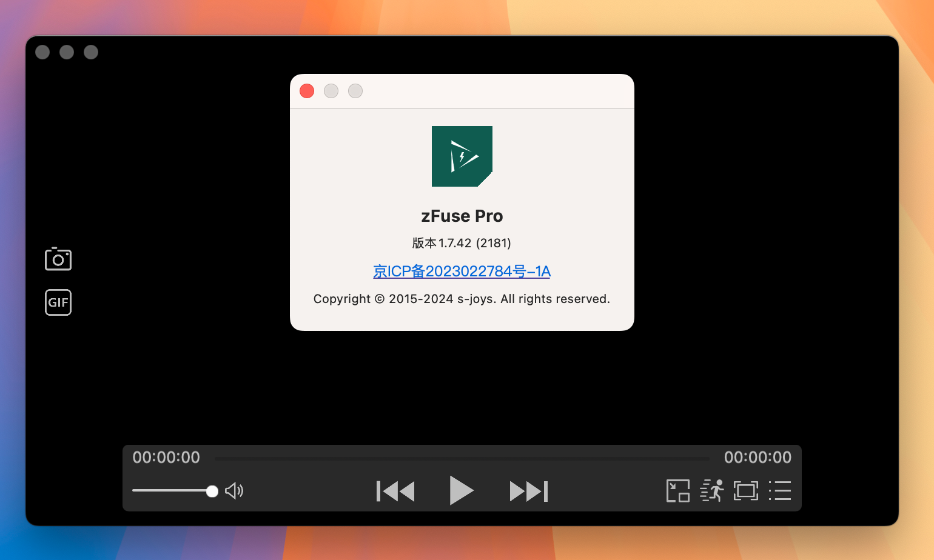Toggle fullscreen mode icon
Screen dimensions: 934x560
coord(746,491)
